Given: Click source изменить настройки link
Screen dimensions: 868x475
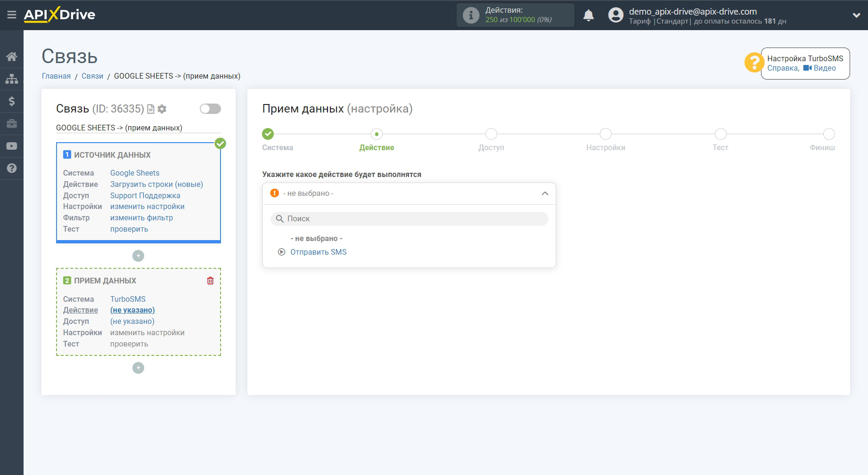Looking at the screenshot, I should (x=147, y=207).
